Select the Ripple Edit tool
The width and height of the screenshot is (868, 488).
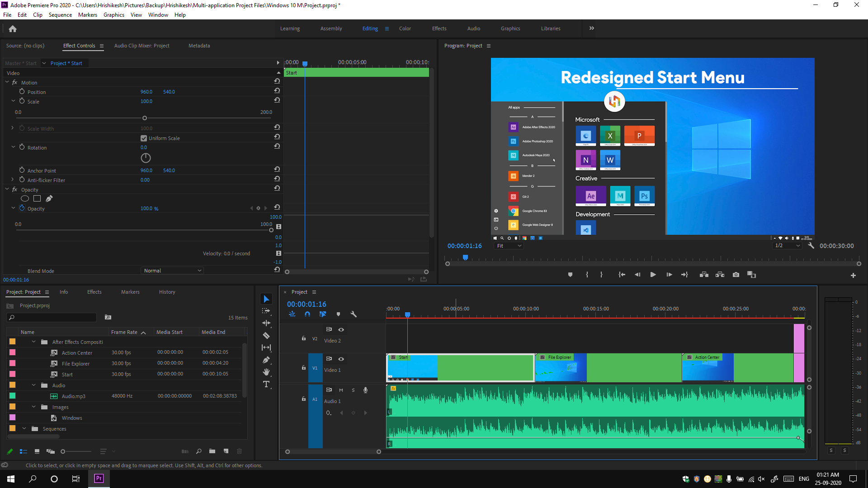pos(266,323)
